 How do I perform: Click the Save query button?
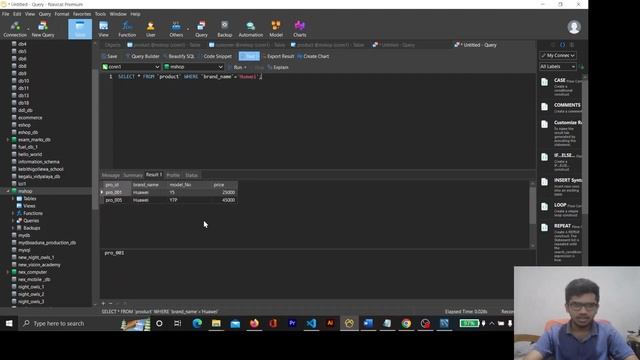click(x=109, y=56)
